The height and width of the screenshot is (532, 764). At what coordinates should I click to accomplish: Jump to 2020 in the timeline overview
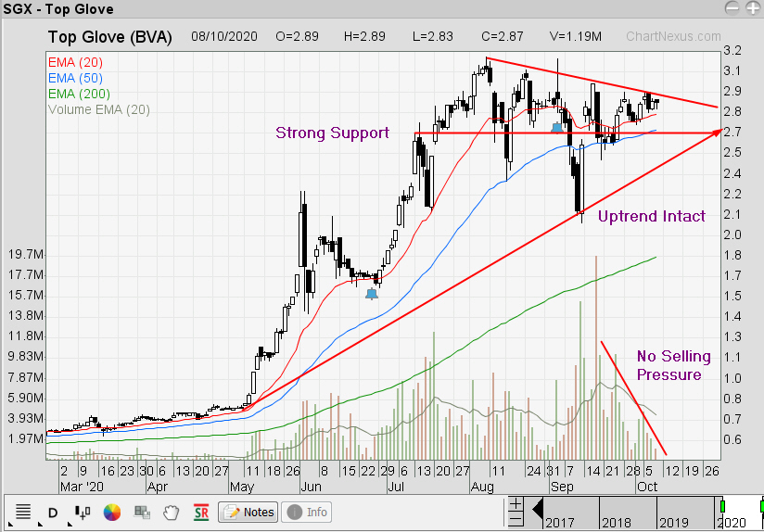coord(731,523)
